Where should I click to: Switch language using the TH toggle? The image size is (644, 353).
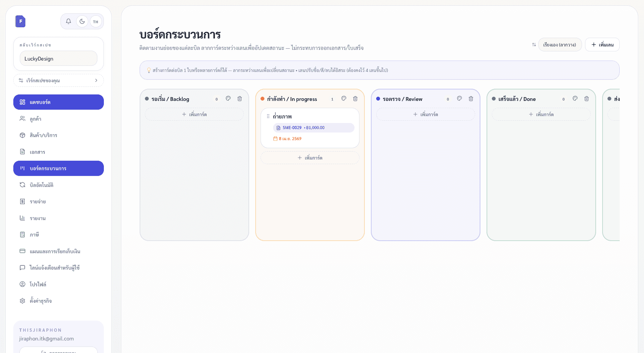pos(95,21)
